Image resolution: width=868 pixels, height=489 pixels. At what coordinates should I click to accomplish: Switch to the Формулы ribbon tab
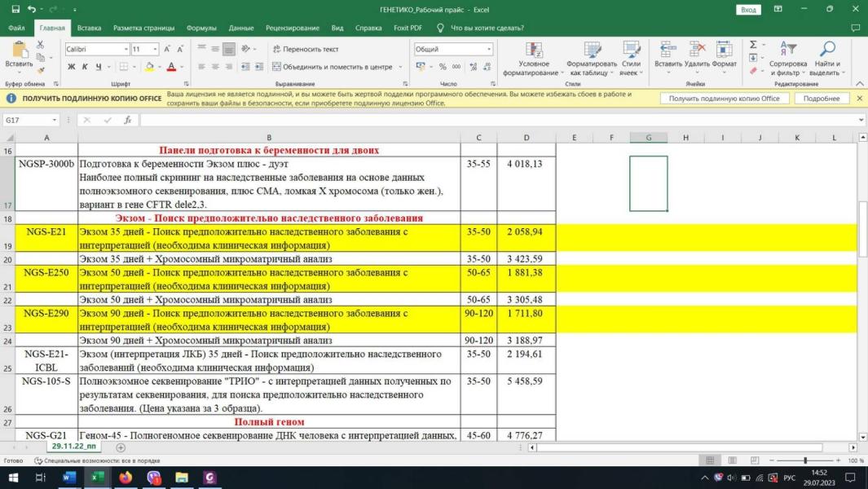(x=201, y=28)
